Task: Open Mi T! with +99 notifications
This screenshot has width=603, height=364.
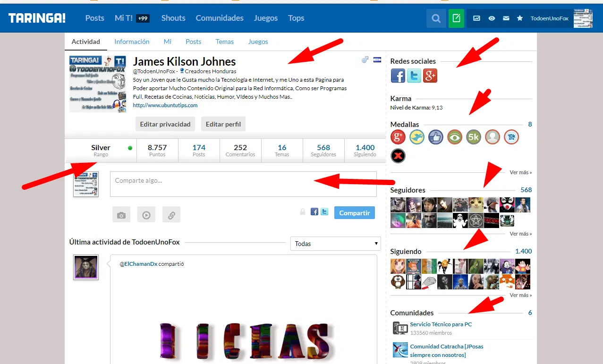Action: click(132, 18)
